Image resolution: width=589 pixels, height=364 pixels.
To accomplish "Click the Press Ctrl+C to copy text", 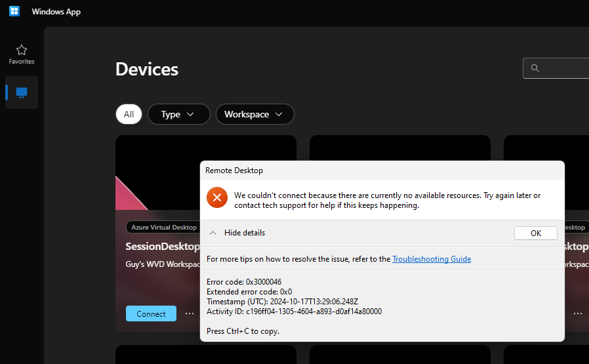I will tap(243, 331).
